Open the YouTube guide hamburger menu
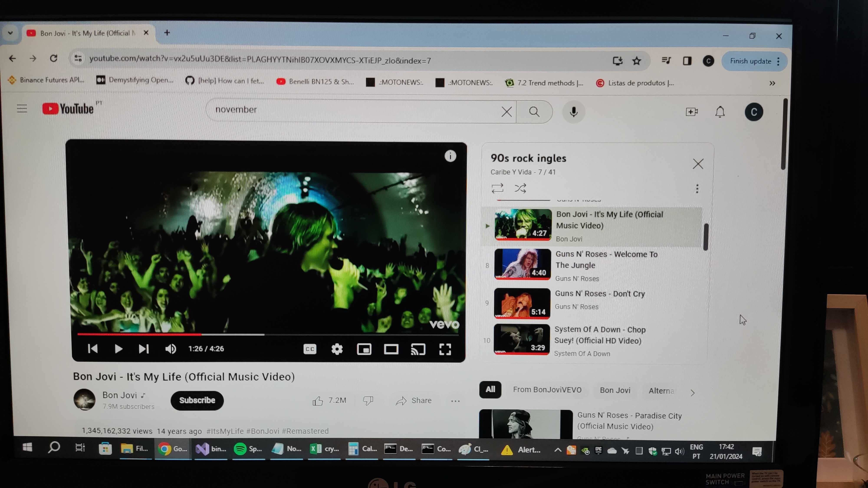Screen dimensions: 868x488 coord(22,108)
